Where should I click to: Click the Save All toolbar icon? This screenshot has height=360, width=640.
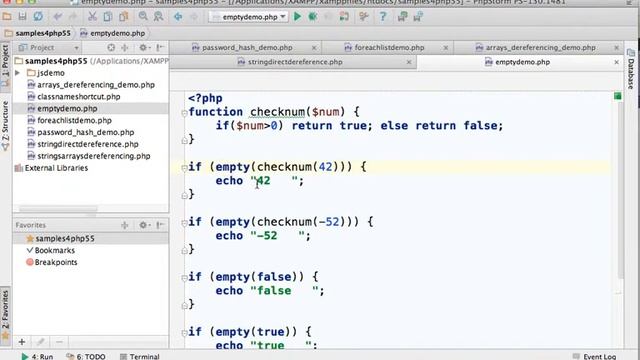click(22, 17)
